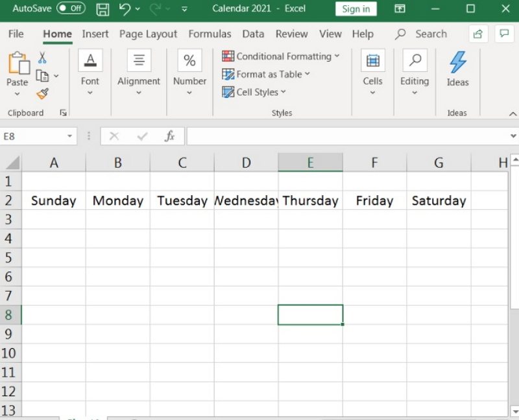This screenshot has width=519, height=420.
Task: Click the Sign in button
Action: pyautogui.click(x=356, y=9)
